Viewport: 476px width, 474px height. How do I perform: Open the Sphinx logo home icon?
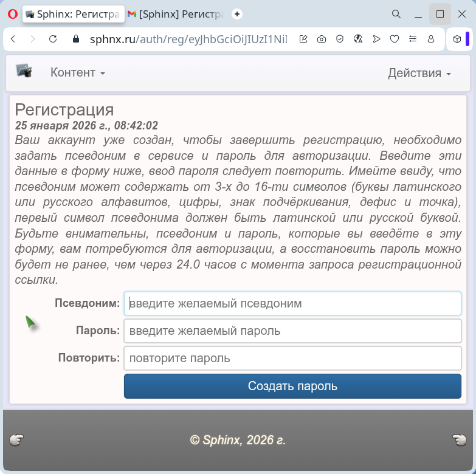[24, 71]
